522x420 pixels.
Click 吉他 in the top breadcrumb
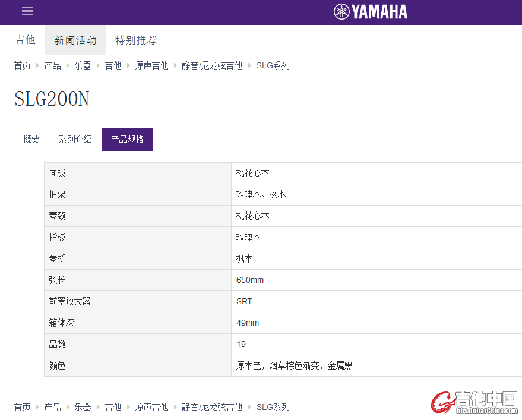point(113,65)
